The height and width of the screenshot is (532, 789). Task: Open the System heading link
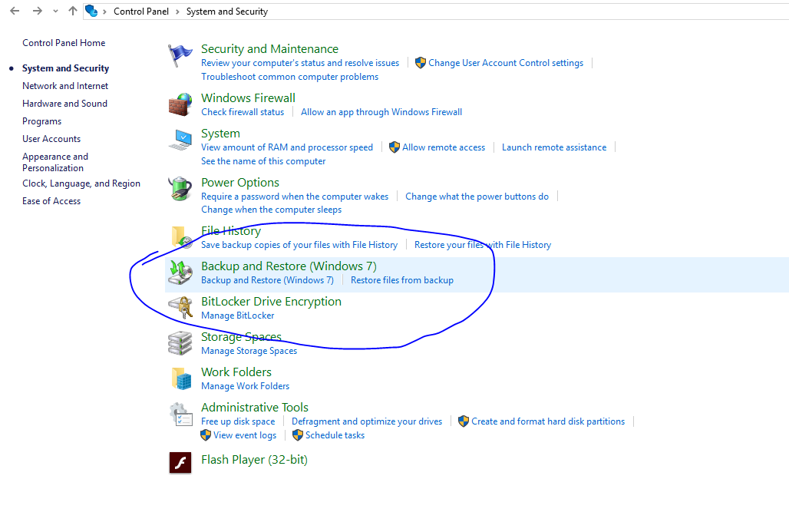tap(220, 134)
